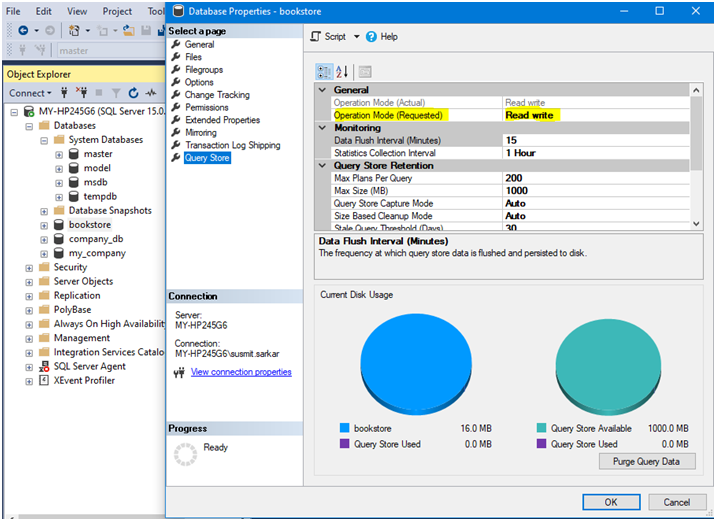Expand the Database Snapshots node
Image resolution: width=716 pixels, height=521 pixels.
(44, 211)
